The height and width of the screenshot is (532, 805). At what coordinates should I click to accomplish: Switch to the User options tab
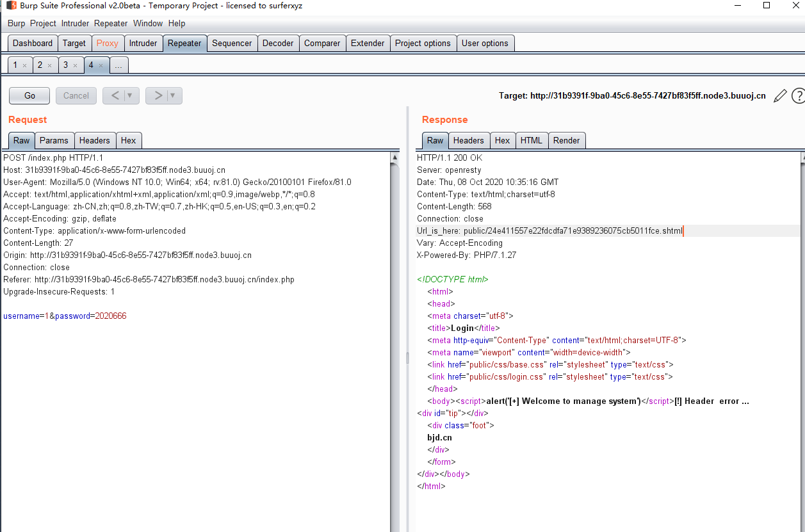485,44
